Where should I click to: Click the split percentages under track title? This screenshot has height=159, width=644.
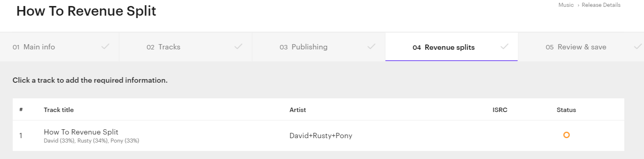pos(91,141)
